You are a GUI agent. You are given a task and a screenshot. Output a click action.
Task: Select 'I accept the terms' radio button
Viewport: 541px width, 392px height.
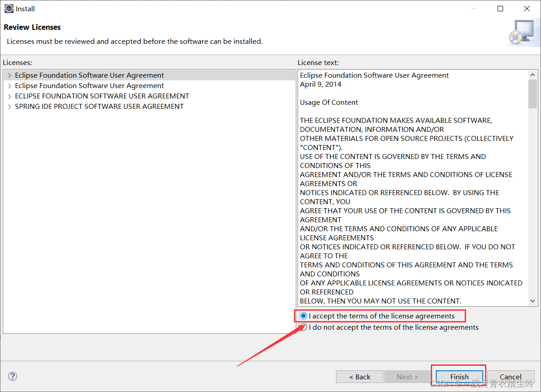coord(303,316)
